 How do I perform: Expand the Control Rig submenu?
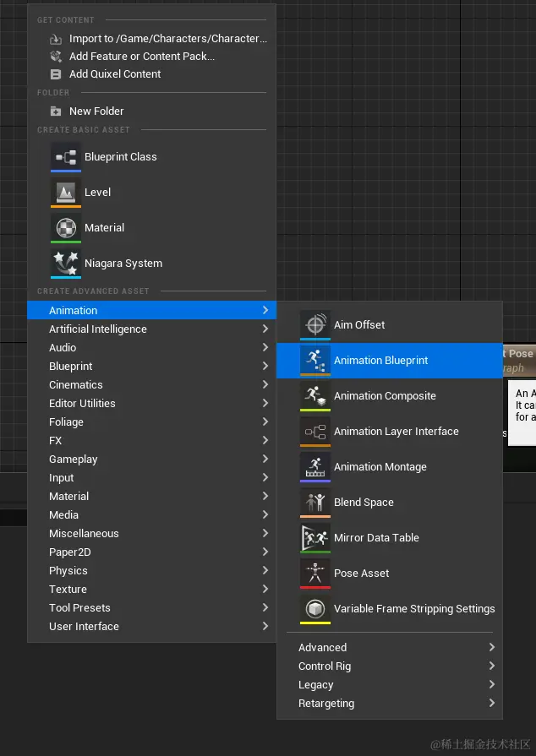390,666
